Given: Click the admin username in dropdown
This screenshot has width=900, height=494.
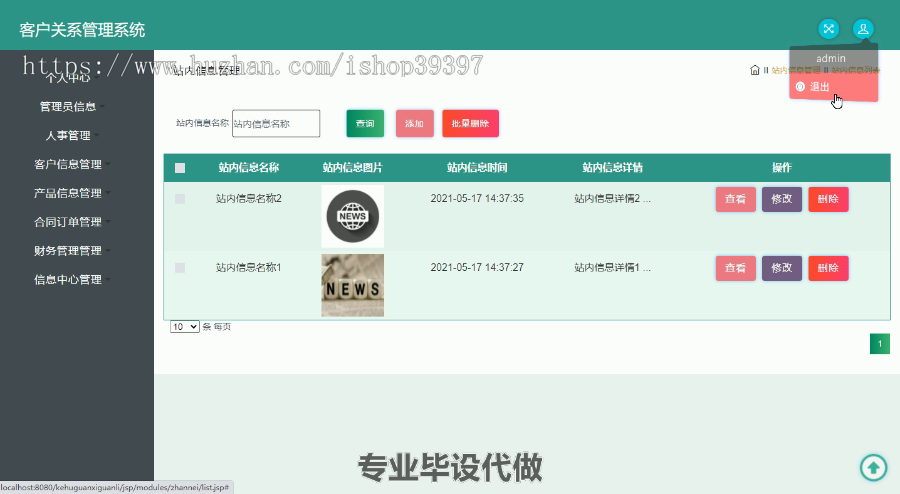Looking at the screenshot, I should click(831, 59).
